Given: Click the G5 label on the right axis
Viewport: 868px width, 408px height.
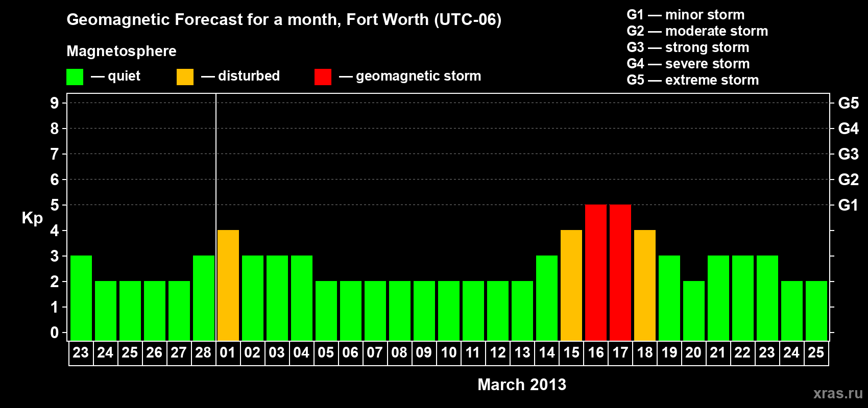Looking at the screenshot, I should pyautogui.click(x=849, y=103).
